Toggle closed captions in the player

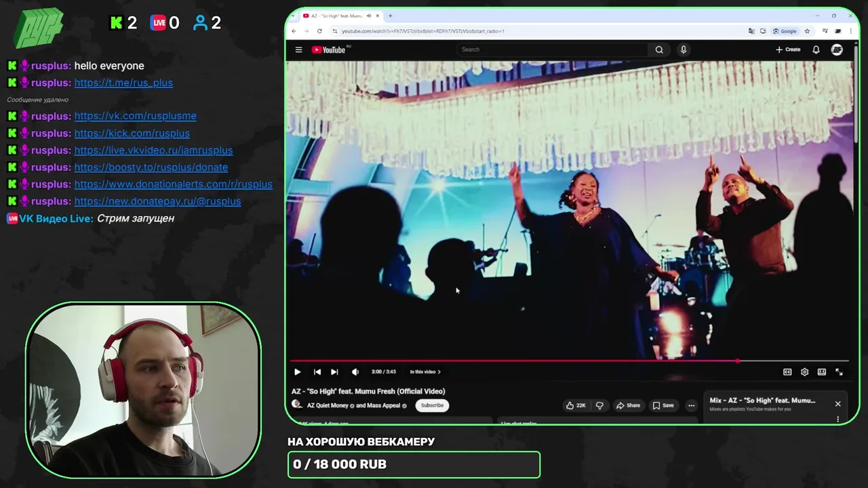point(787,371)
